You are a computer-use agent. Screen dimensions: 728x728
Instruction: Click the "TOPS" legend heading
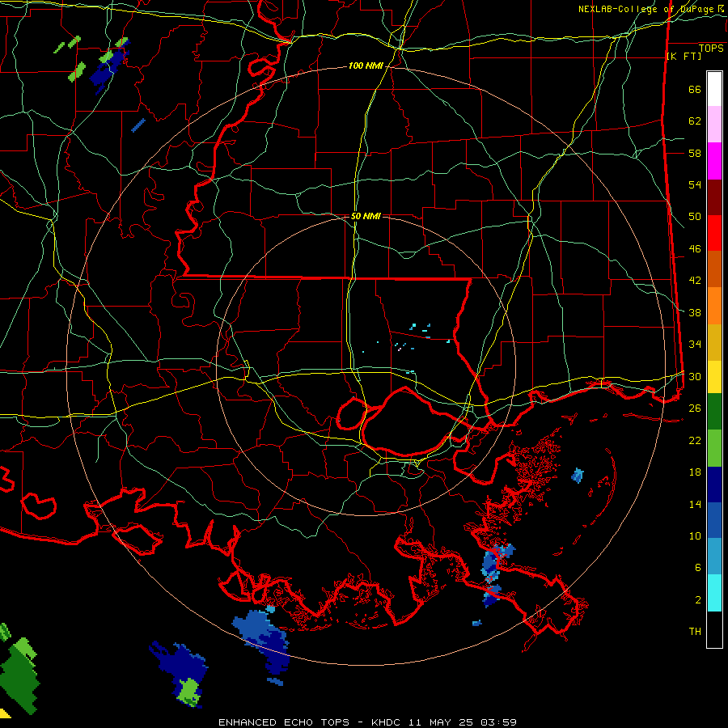(x=711, y=49)
